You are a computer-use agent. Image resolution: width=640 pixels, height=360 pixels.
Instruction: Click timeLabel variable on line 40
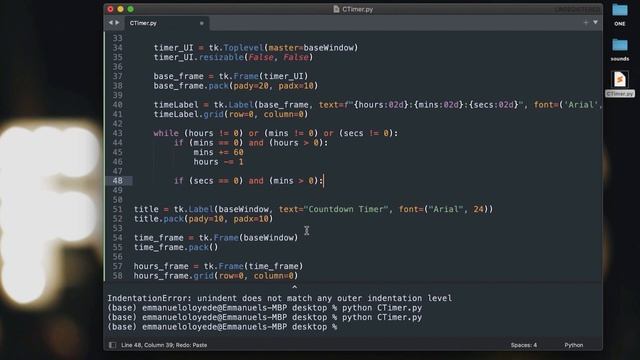click(x=176, y=105)
